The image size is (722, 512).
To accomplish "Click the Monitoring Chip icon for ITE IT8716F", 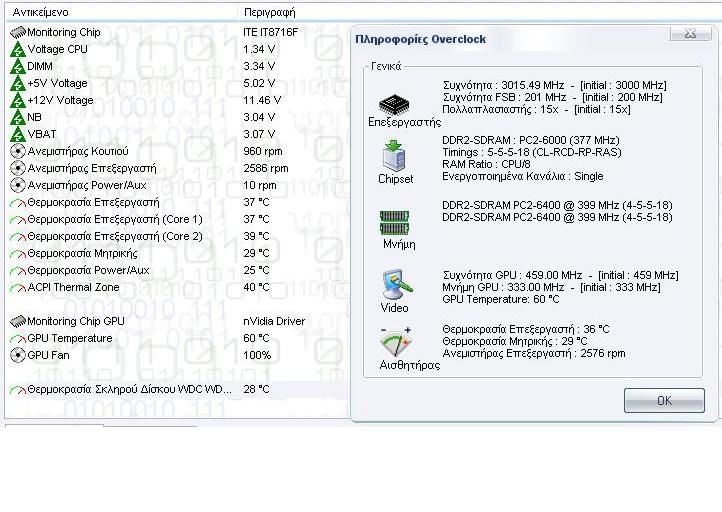I will (x=17, y=32).
